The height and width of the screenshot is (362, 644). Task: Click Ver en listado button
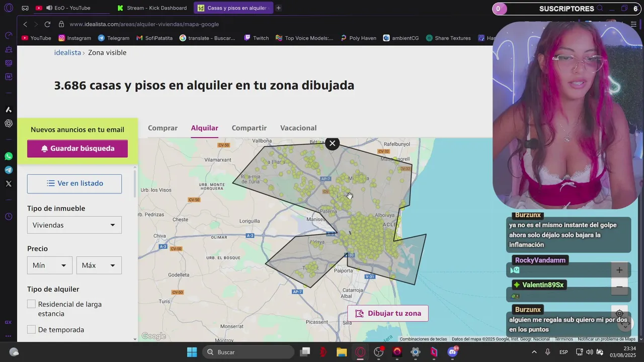[74, 184]
